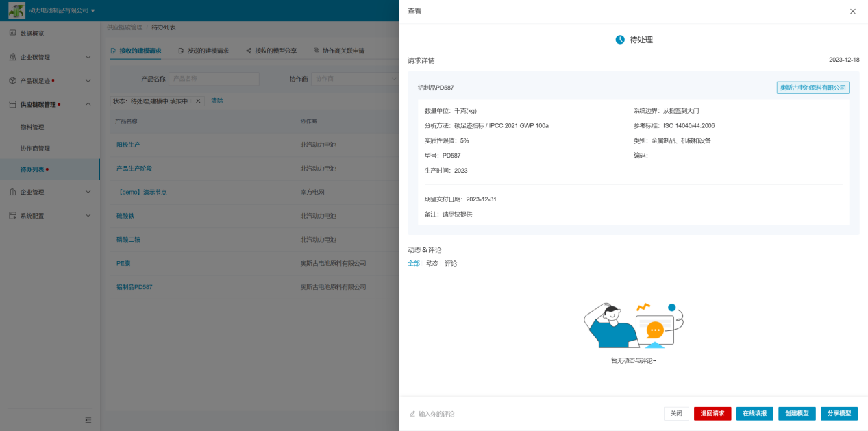This screenshot has height=431, width=868.
Task: Open the company name dropdown in header
Action: 93,10
